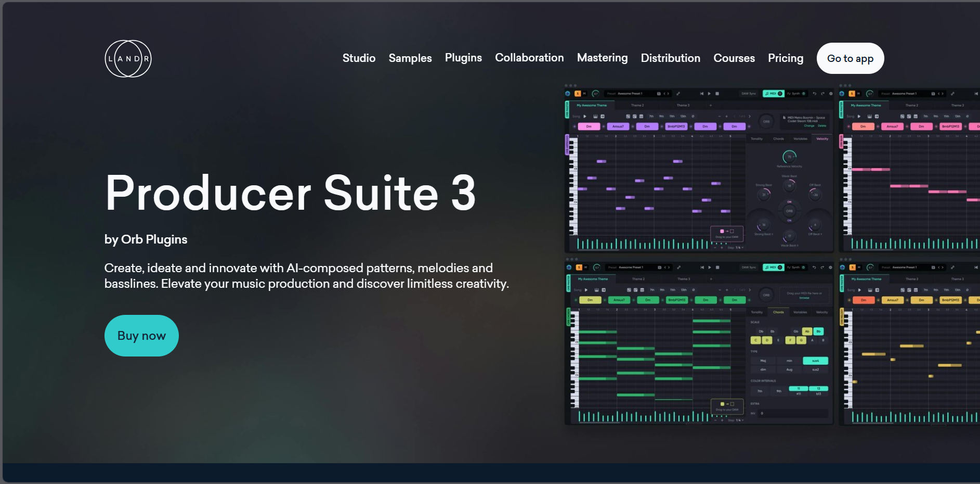Toggle scale note Ab in Orb Chords

tap(807, 332)
